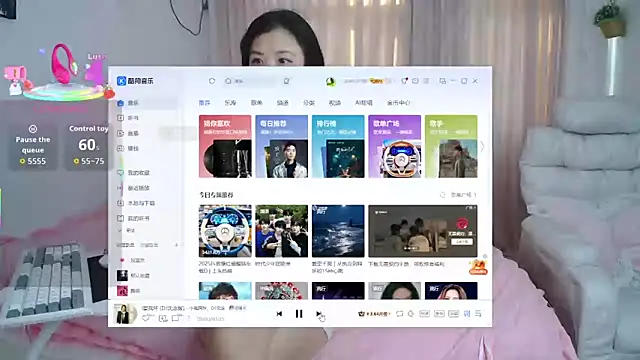Switch to the 收藏歌单 playlist tab
This screenshot has height=360, width=640.
tap(149, 245)
